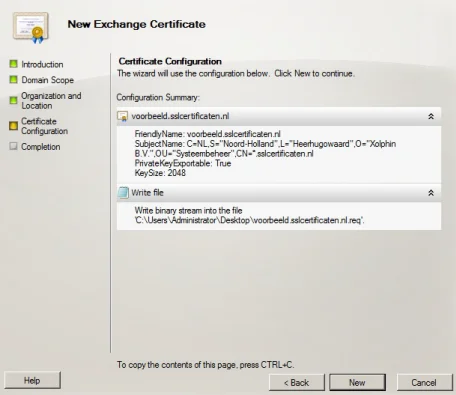
Task: Click the PrivateKeyExportable: True line
Action: tap(183, 163)
